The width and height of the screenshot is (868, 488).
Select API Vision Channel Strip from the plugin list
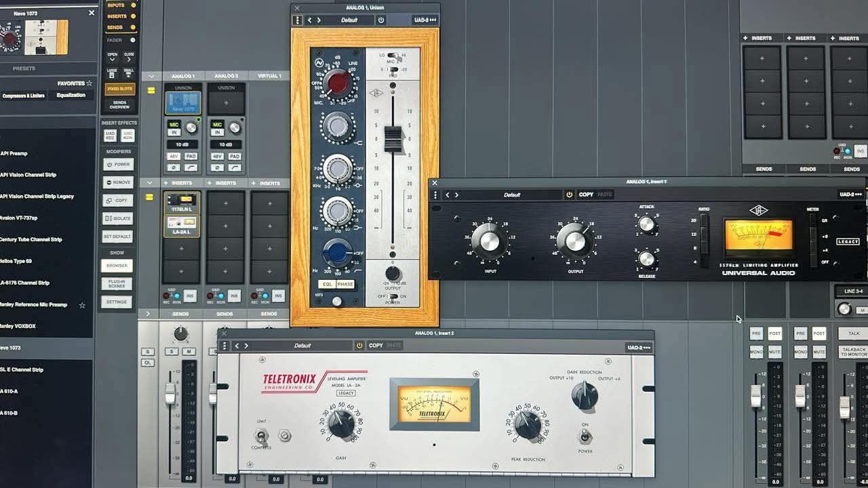[x=28, y=175]
